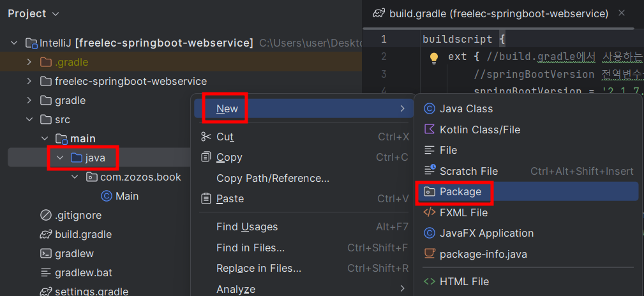Click the Copy icon in context menu
This screenshot has height=296, width=644.
tap(206, 157)
